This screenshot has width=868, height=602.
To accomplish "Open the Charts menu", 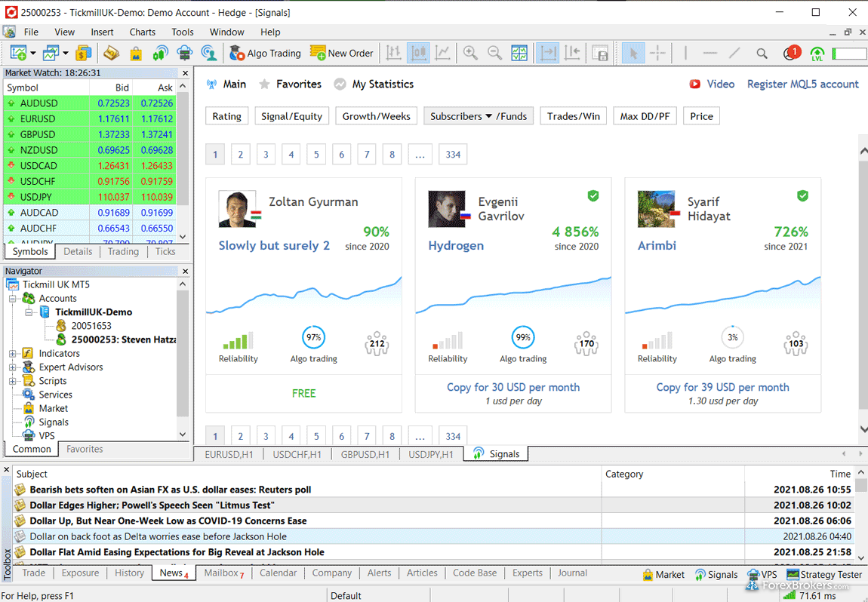I will pos(142,32).
